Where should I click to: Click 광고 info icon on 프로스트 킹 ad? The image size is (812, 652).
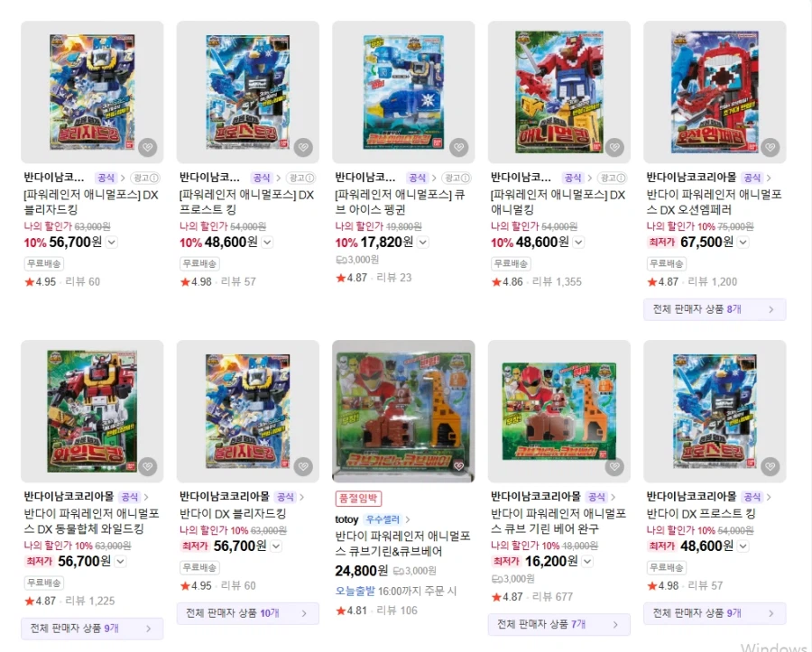point(300,178)
